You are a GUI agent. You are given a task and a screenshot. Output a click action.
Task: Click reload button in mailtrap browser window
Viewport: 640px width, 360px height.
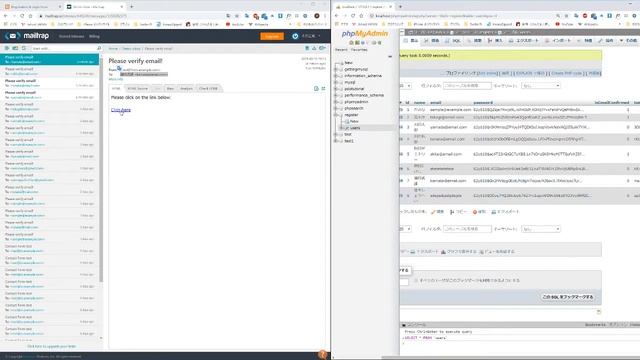pos(22,16)
